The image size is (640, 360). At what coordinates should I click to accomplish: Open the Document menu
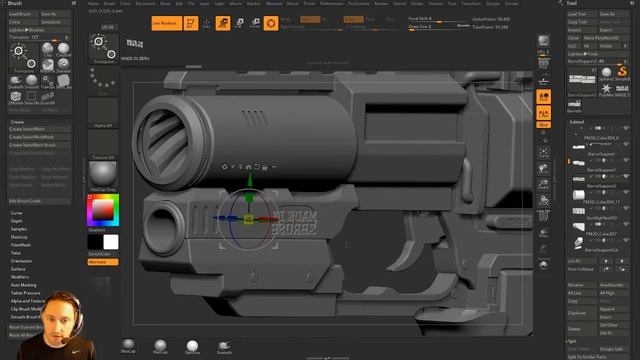[x=145, y=3]
